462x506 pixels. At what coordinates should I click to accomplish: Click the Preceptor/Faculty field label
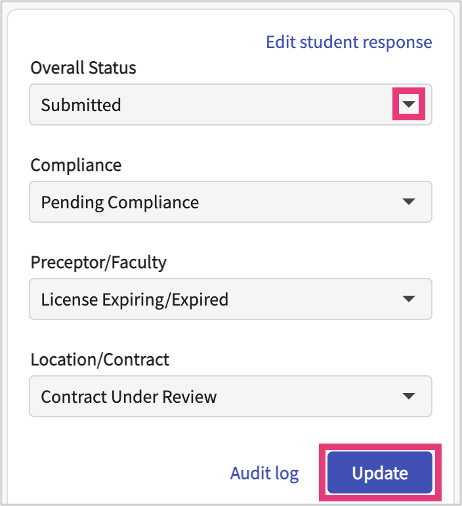tap(98, 263)
